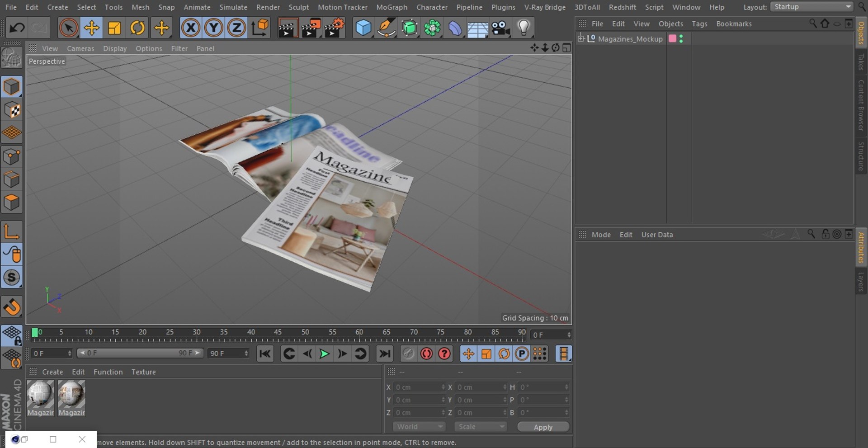Screen dimensions: 868x448
Task: Activate the Move tool
Action: (92, 28)
